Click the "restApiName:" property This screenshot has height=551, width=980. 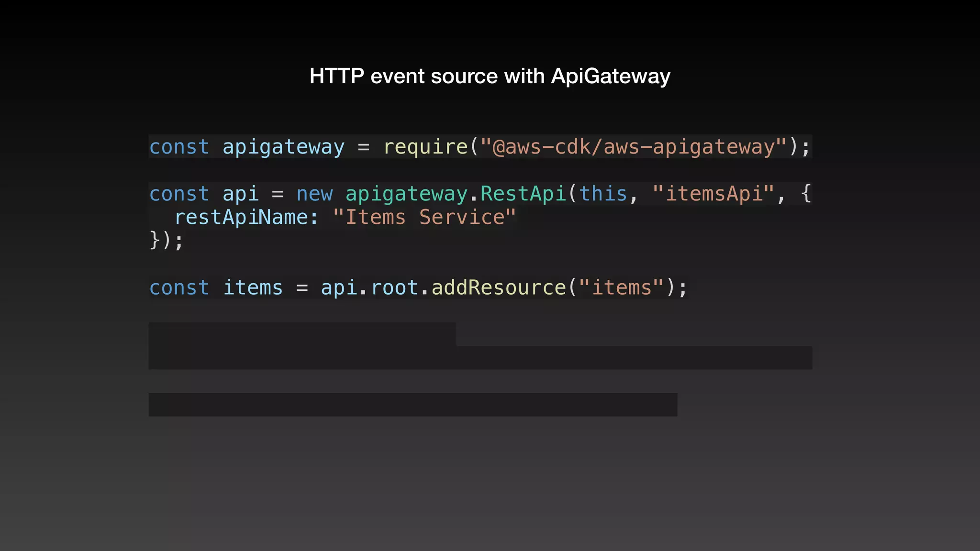(246, 217)
